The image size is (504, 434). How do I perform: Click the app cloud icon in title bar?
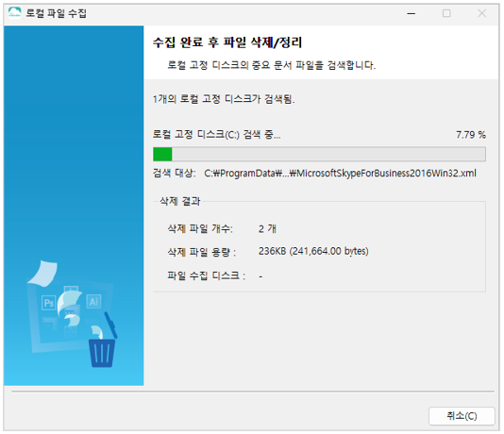[x=14, y=13]
